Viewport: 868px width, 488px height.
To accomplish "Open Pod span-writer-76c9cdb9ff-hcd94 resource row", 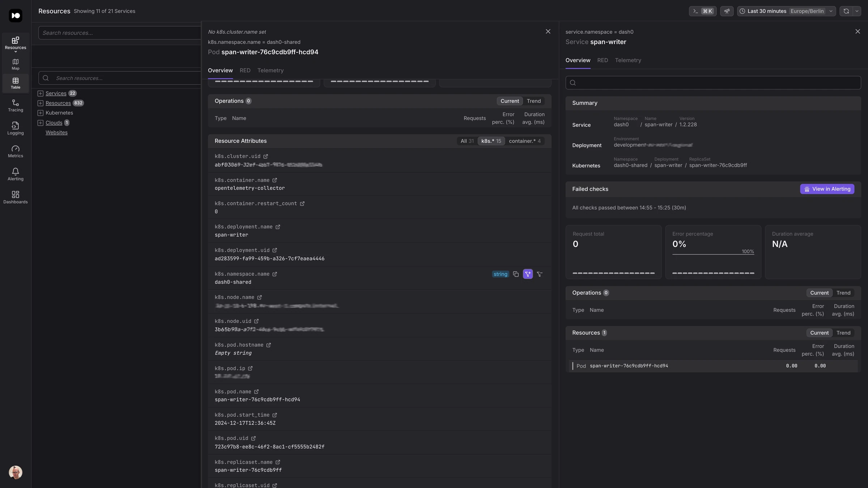I will (x=713, y=366).
